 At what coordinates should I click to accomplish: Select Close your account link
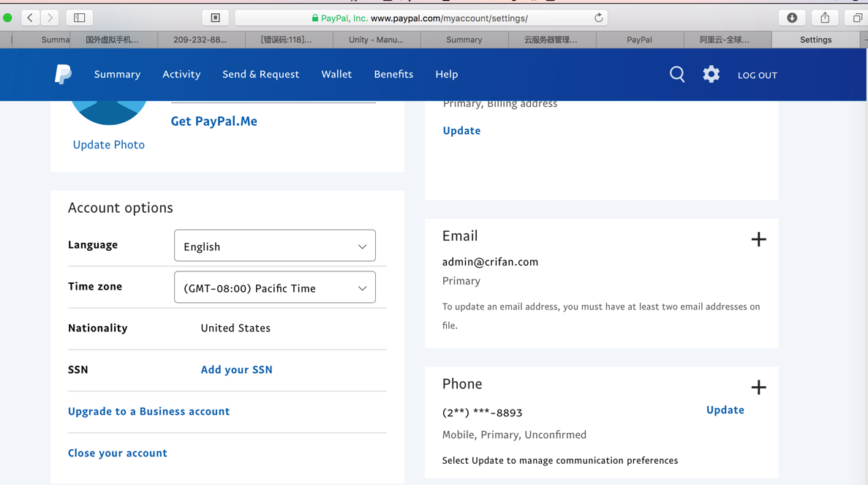(118, 453)
